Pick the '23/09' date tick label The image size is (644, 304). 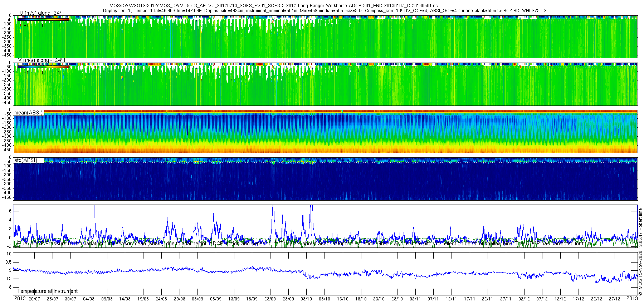click(270, 299)
